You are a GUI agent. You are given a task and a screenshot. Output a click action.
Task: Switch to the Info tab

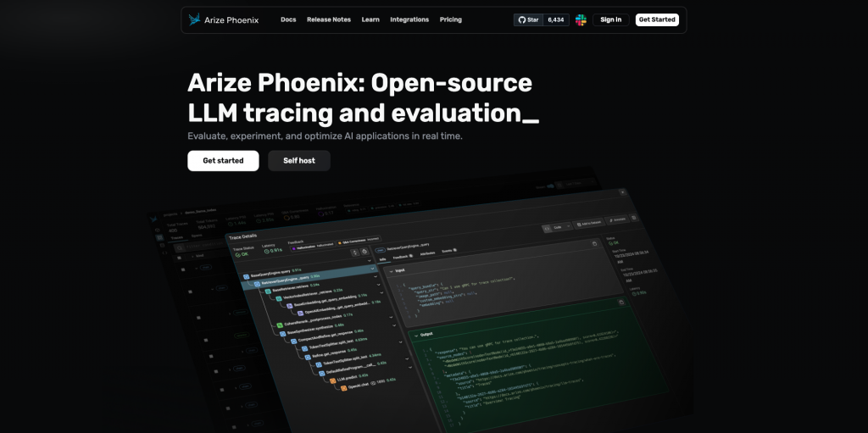pyautogui.click(x=382, y=259)
